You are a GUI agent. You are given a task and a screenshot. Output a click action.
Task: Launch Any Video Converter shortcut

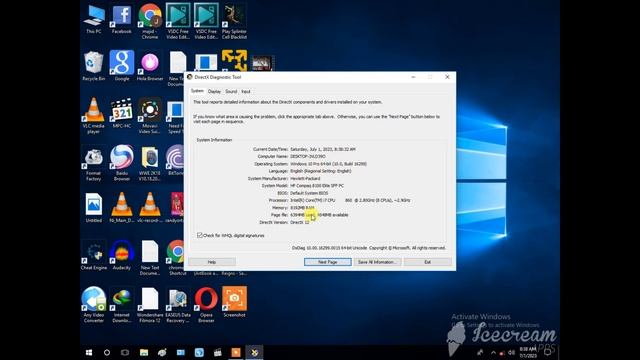click(x=93, y=305)
